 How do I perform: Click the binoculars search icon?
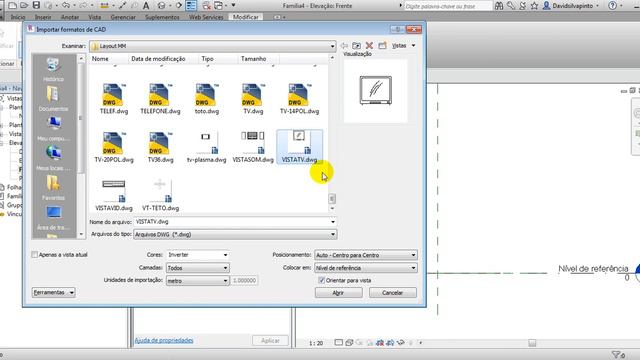pyautogui.click(x=499, y=6)
